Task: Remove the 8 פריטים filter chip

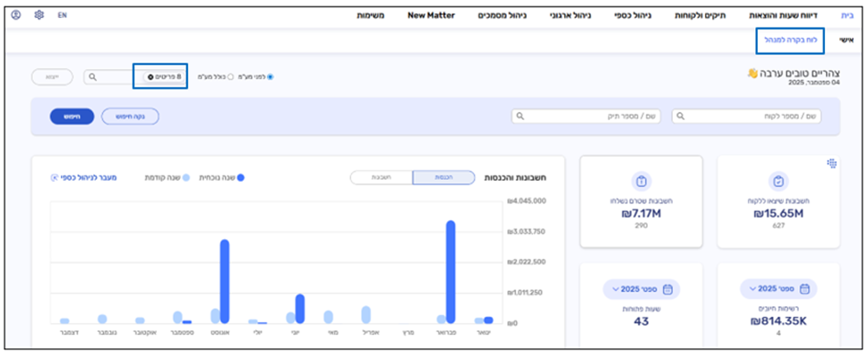Action: pos(150,77)
